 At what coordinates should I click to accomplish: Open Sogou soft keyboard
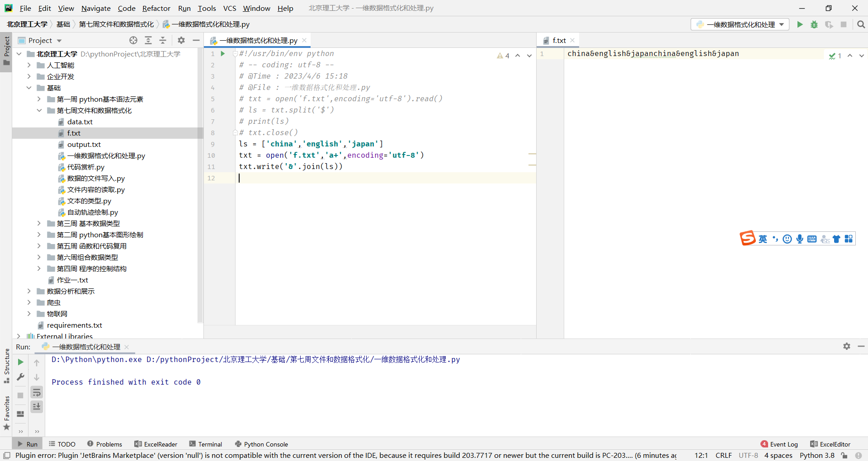click(x=812, y=239)
